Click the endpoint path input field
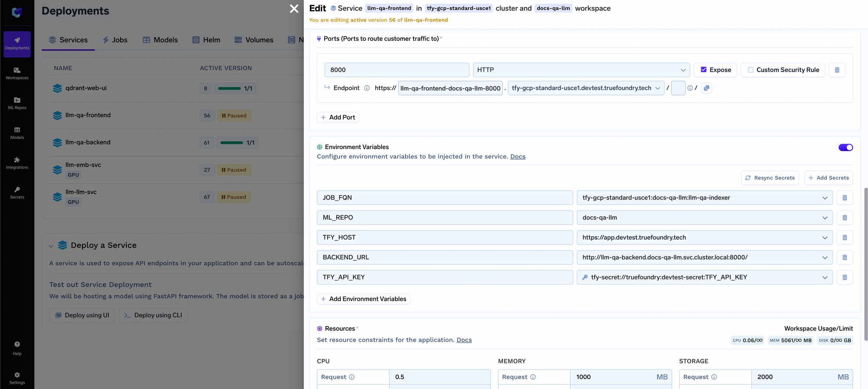Image resolution: width=868 pixels, height=389 pixels. [678, 88]
